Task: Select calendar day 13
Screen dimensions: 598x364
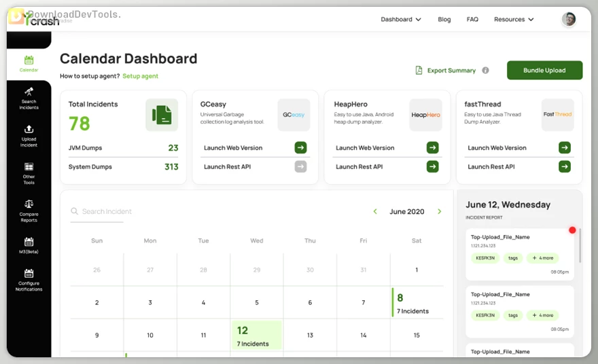Action: tap(310, 335)
